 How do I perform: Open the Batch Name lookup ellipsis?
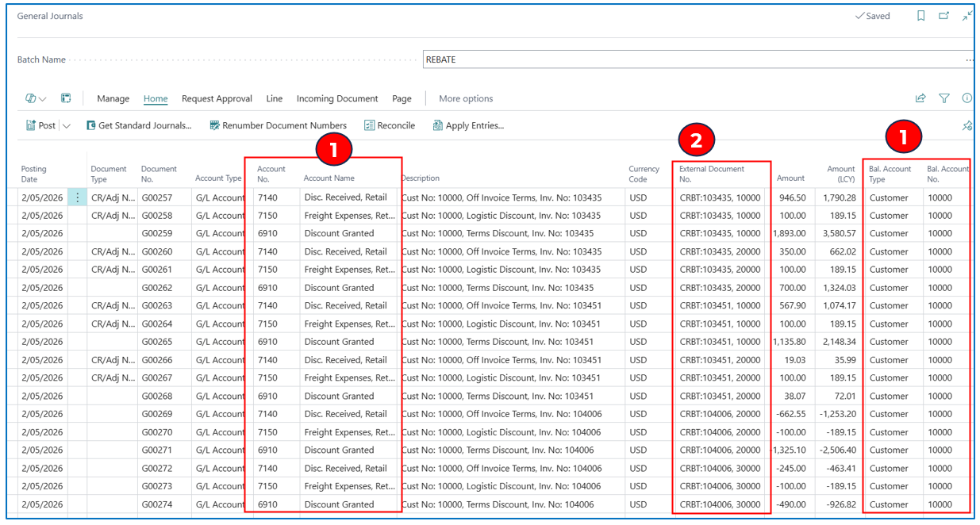coord(969,59)
